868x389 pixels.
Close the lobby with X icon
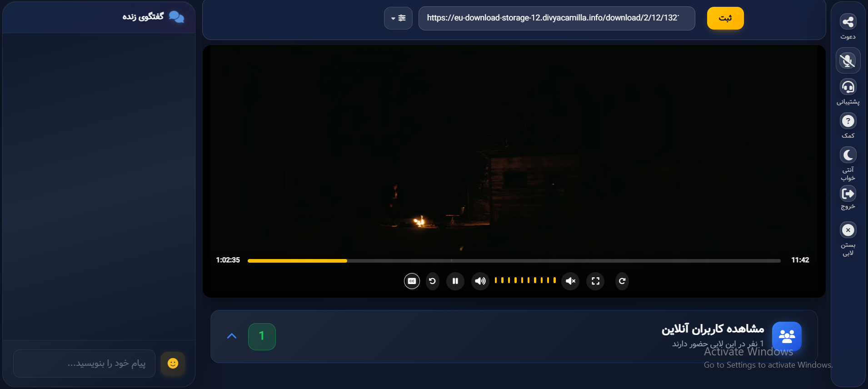pos(848,230)
